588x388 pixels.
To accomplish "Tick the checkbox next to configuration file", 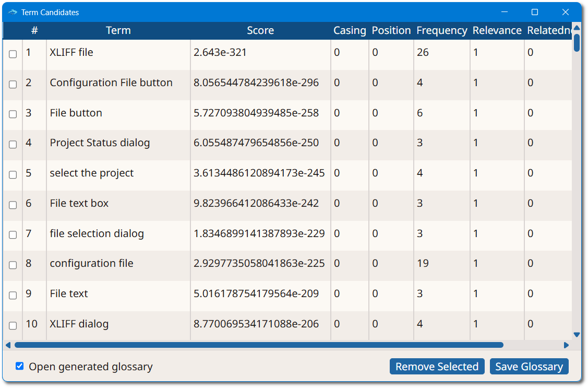I will (x=13, y=265).
